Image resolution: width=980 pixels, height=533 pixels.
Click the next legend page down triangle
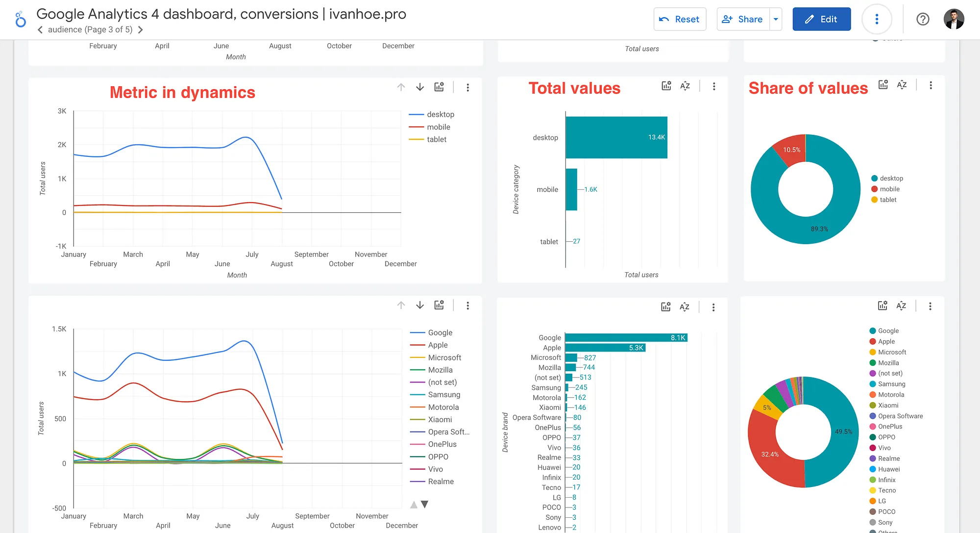click(425, 504)
